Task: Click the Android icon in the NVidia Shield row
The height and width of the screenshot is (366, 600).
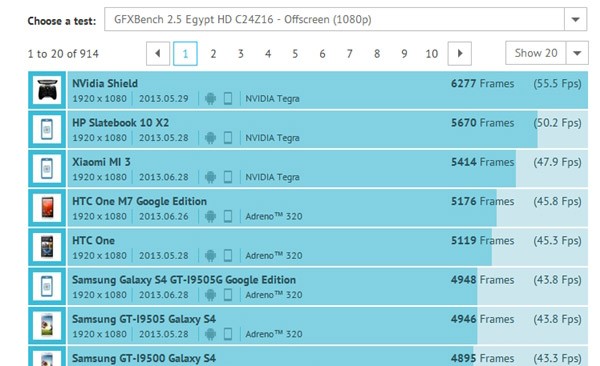Action: click(210, 98)
